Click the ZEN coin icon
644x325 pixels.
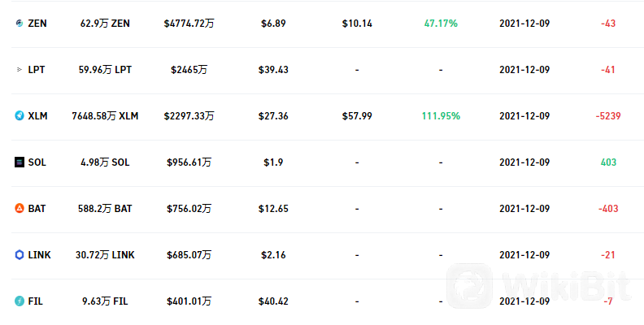20,24
